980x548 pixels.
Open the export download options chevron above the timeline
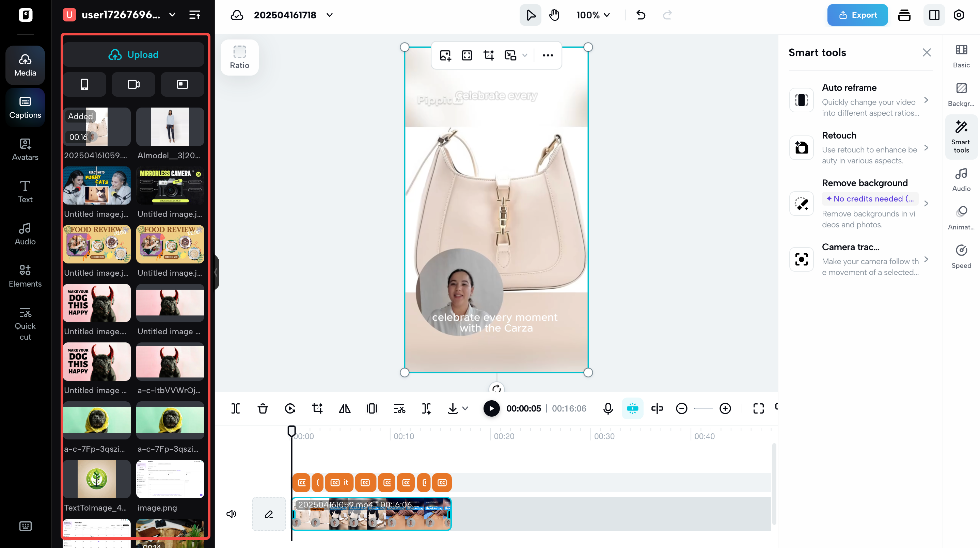[464, 409]
